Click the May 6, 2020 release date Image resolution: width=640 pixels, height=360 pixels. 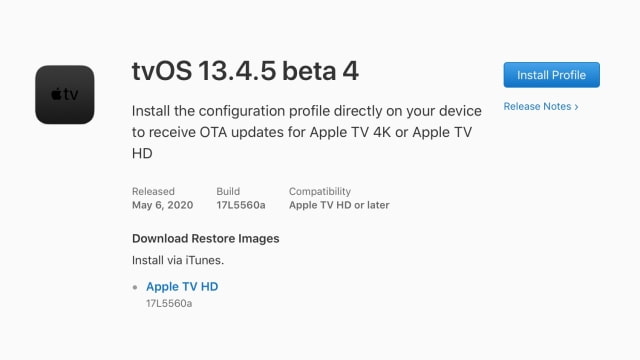tap(162, 205)
